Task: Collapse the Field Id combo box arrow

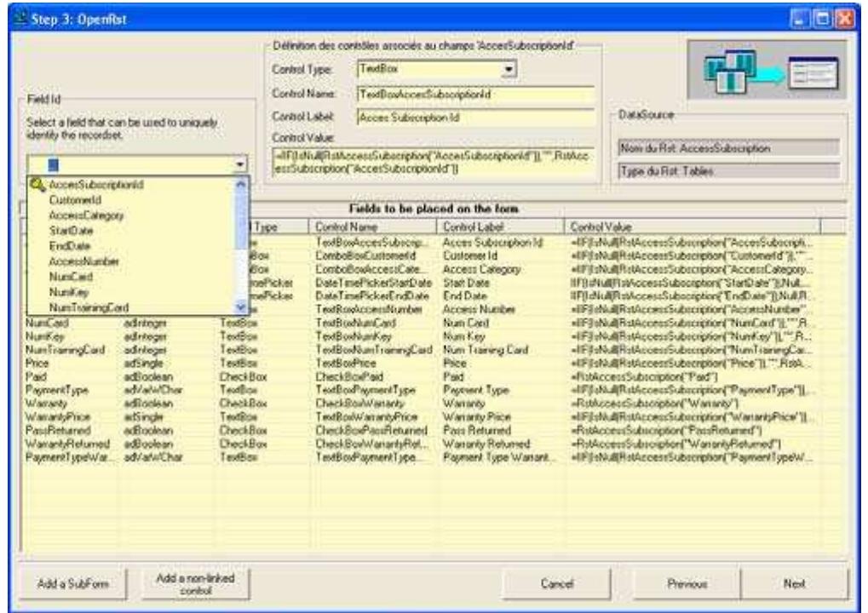Action: 240,167
